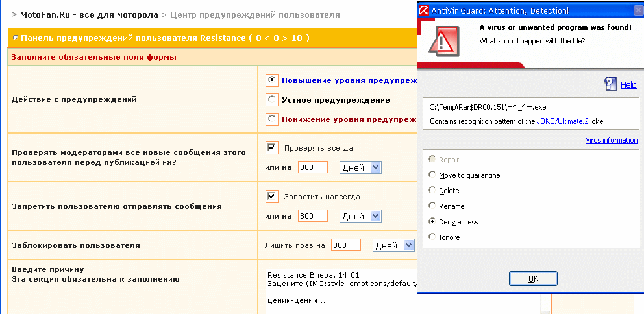Open Virus information link
The width and height of the screenshot is (644, 314).
coord(612,140)
